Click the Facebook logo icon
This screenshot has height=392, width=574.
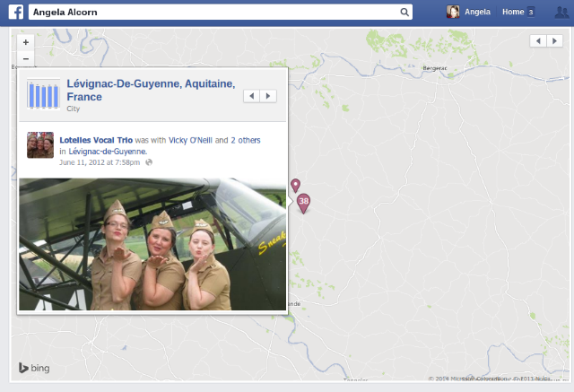point(16,13)
